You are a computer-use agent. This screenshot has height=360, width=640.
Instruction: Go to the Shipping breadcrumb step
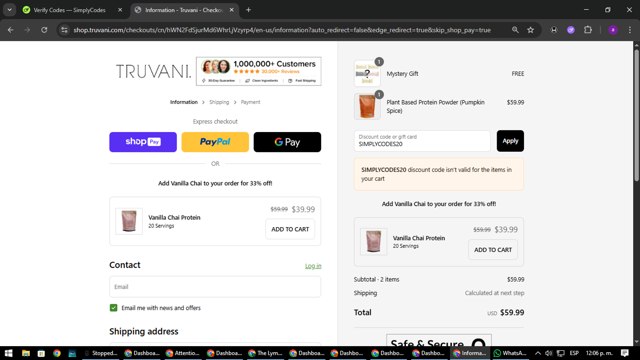pos(219,102)
